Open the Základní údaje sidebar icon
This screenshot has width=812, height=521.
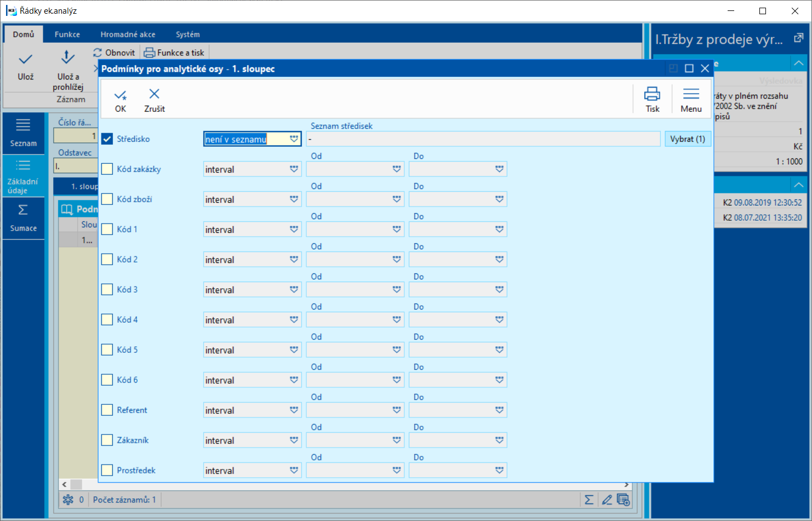tap(23, 165)
